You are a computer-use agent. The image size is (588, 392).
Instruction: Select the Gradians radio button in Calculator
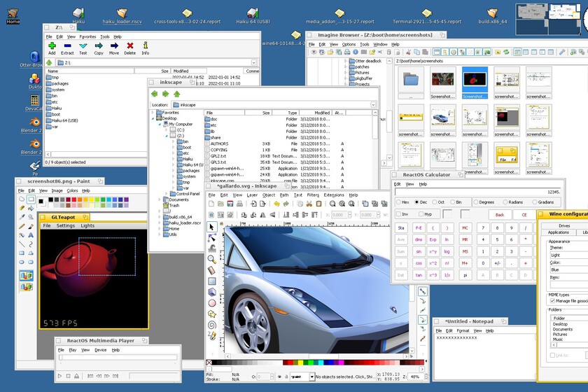(535, 202)
